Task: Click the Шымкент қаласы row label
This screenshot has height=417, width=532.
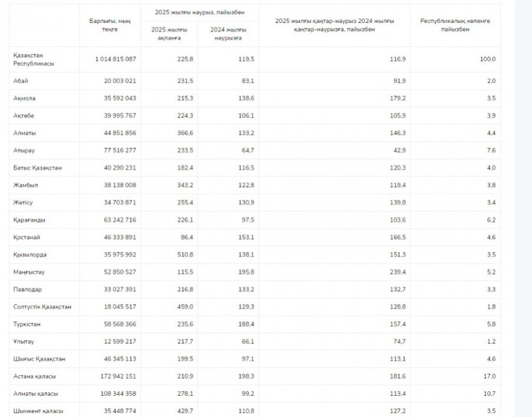Action: pyautogui.click(x=38, y=411)
